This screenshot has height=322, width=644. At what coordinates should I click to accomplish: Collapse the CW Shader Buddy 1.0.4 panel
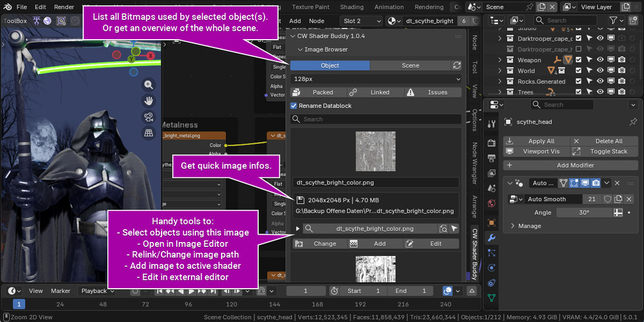click(293, 36)
